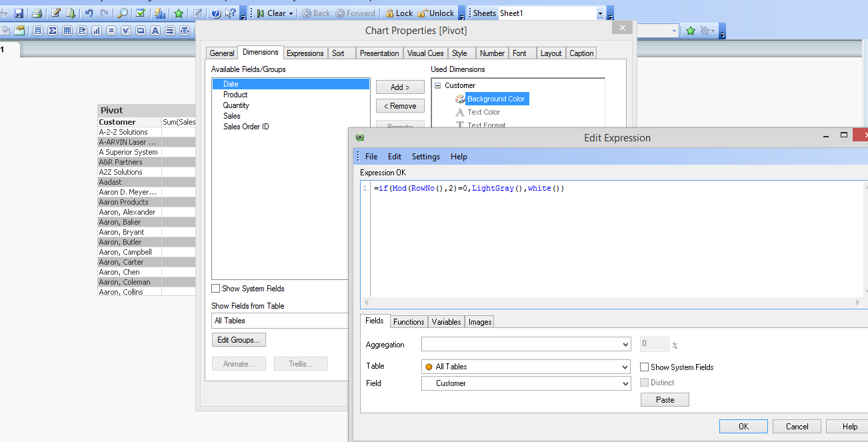868x442 pixels.
Task: Click the Create Chart bar icon
Action: (x=97, y=31)
